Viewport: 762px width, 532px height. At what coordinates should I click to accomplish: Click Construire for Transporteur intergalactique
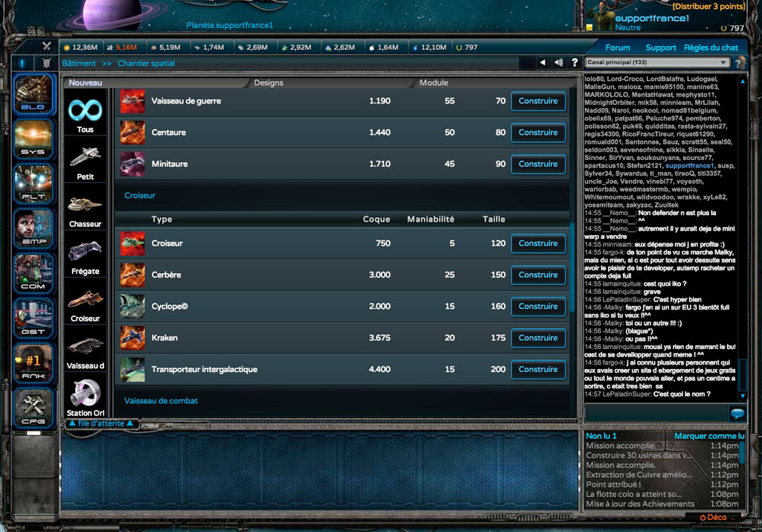click(x=538, y=369)
